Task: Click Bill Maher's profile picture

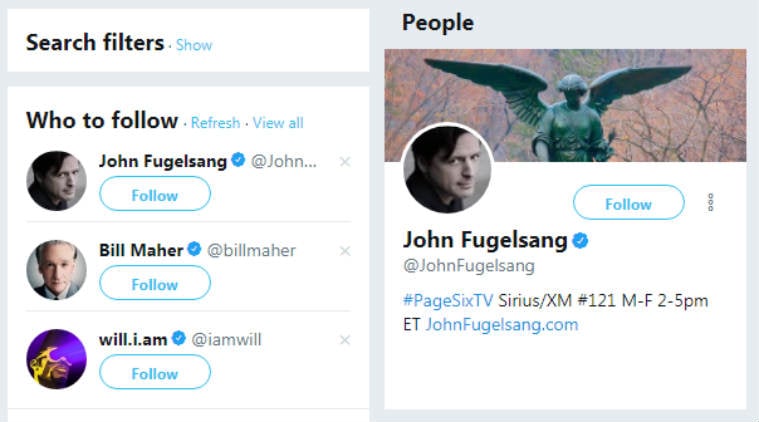Action: click(57, 270)
